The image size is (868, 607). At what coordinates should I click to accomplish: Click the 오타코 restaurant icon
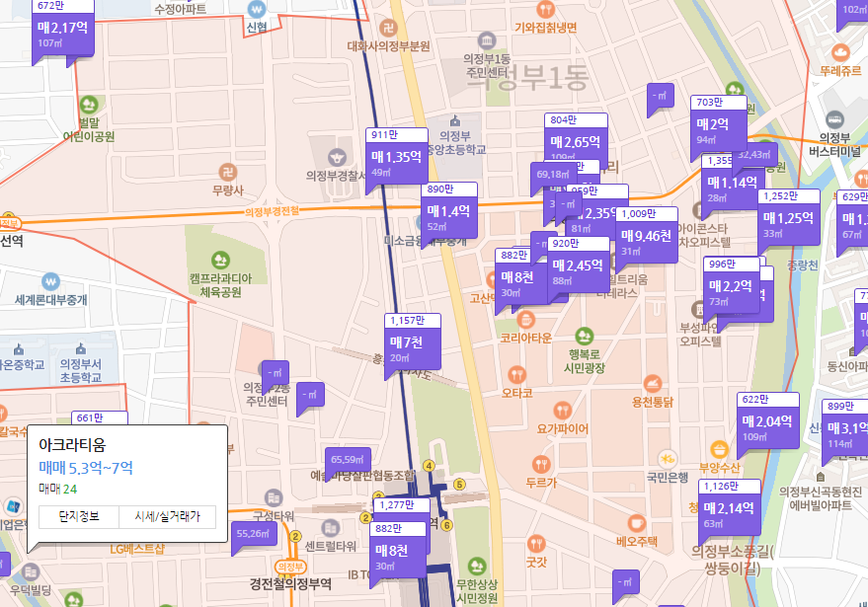(x=516, y=375)
